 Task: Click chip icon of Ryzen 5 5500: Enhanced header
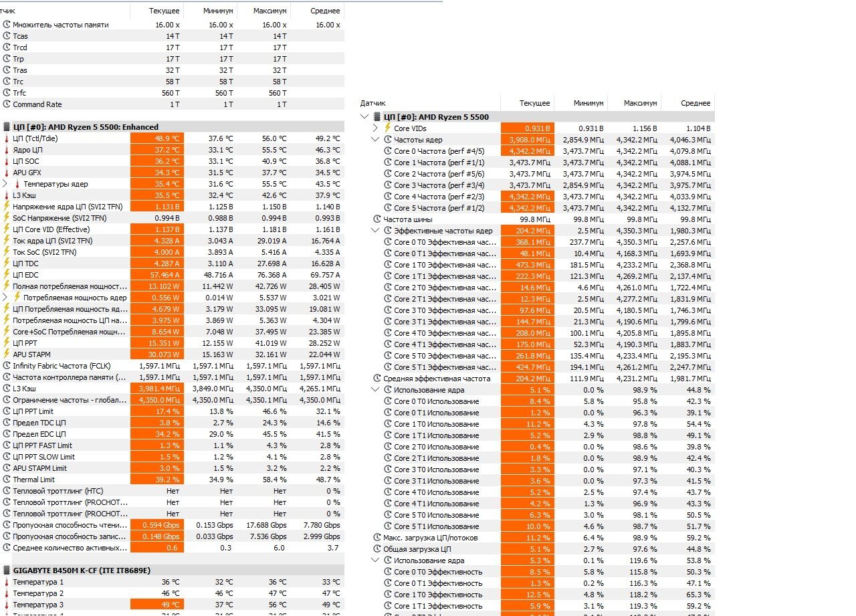[x=7, y=127]
